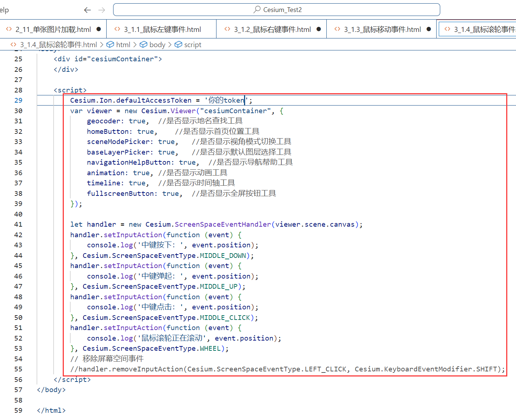Click the WHEEL event type text

210,349
